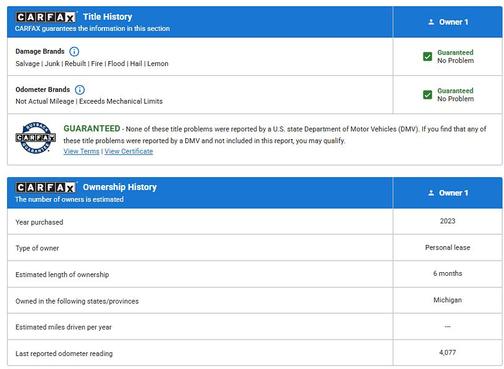Click the Damage Brands label
This screenshot has height=369, width=504.
pyautogui.click(x=40, y=51)
